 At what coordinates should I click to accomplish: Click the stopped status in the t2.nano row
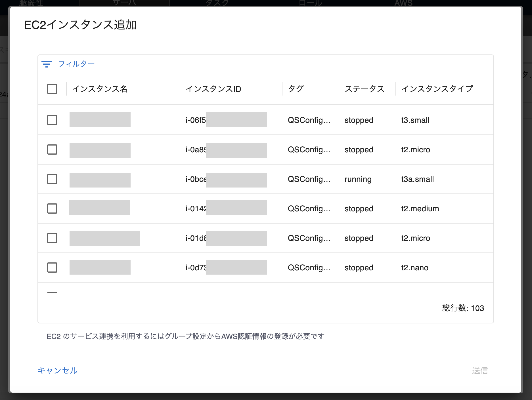tap(359, 268)
